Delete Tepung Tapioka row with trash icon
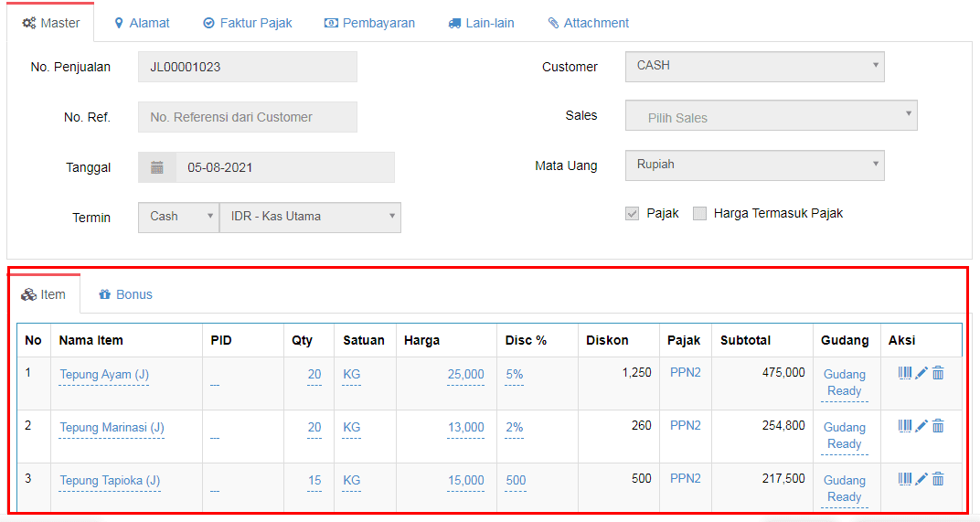 pos(938,479)
